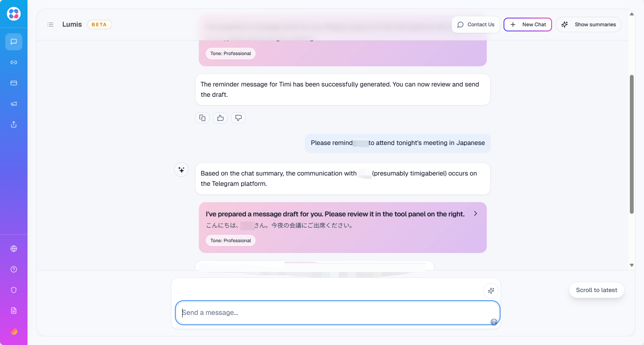Click Scroll to latest button
This screenshot has height=345, width=644.
[596, 290]
